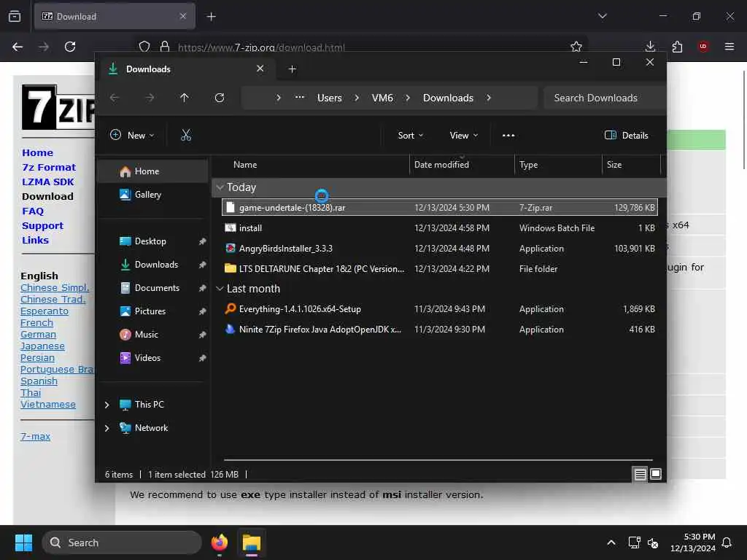Open the View dropdown
Viewport: 747px width, 560px height.
tap(463, 135)
